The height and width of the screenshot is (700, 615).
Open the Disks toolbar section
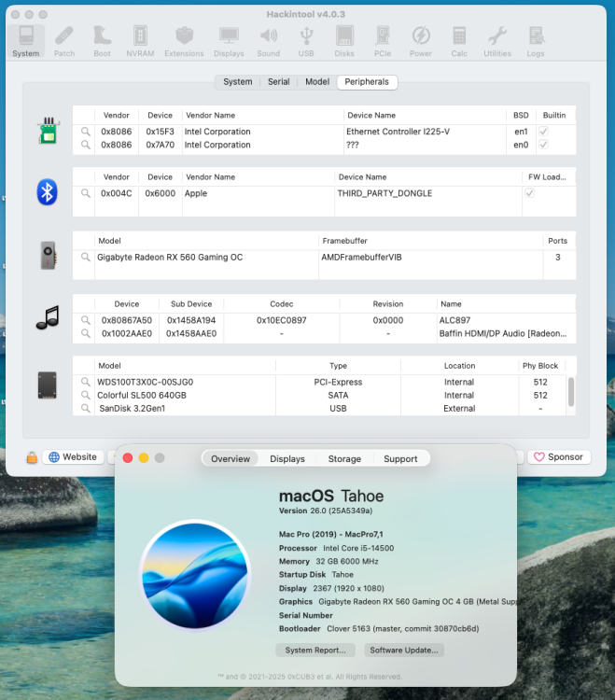pos(344,41)
